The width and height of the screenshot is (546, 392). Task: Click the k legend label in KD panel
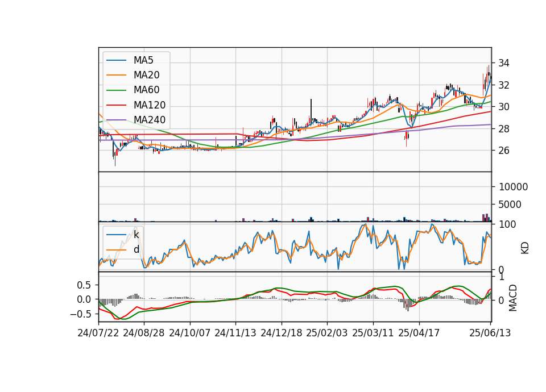[136, 235]
